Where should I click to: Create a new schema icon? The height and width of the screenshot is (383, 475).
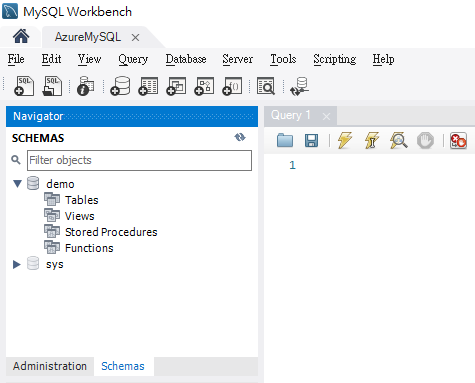120,86
